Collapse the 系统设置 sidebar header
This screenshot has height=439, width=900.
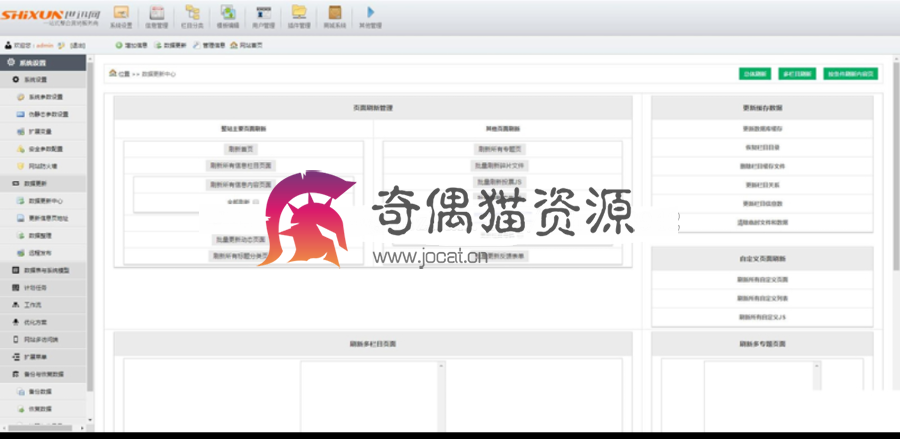(43, 63)
